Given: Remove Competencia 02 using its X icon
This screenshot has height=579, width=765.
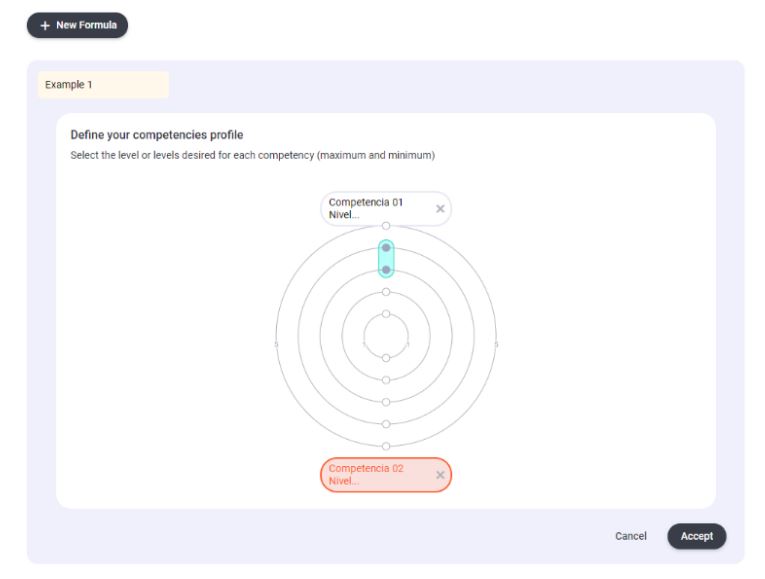Looking at the screenshot, I should (440, 474).
